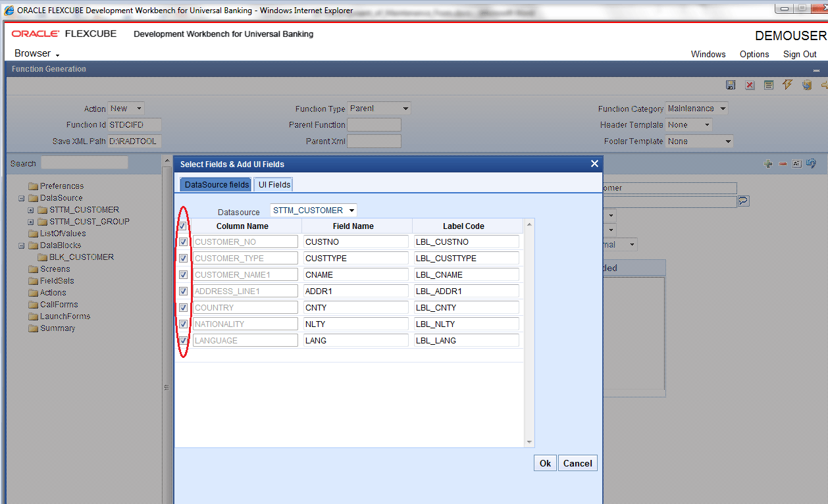Open the Header Template dropdown
Viewport: 828px width, 504px height.
(x=689, y=125)
